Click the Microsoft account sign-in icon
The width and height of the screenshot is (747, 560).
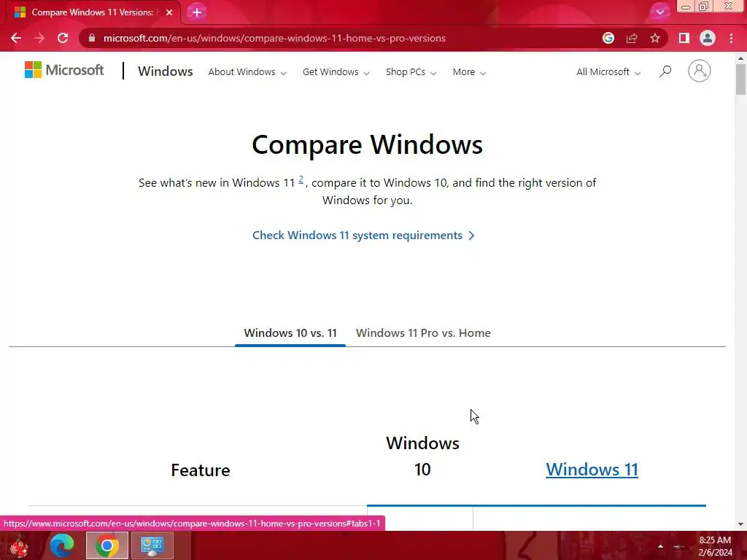700,71
